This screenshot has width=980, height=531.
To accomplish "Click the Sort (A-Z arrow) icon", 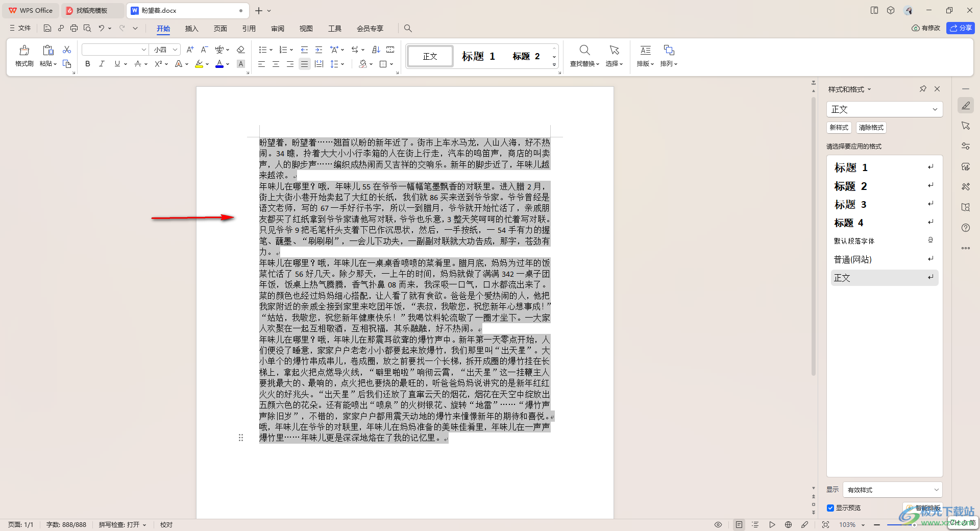I will coord(376,50).
